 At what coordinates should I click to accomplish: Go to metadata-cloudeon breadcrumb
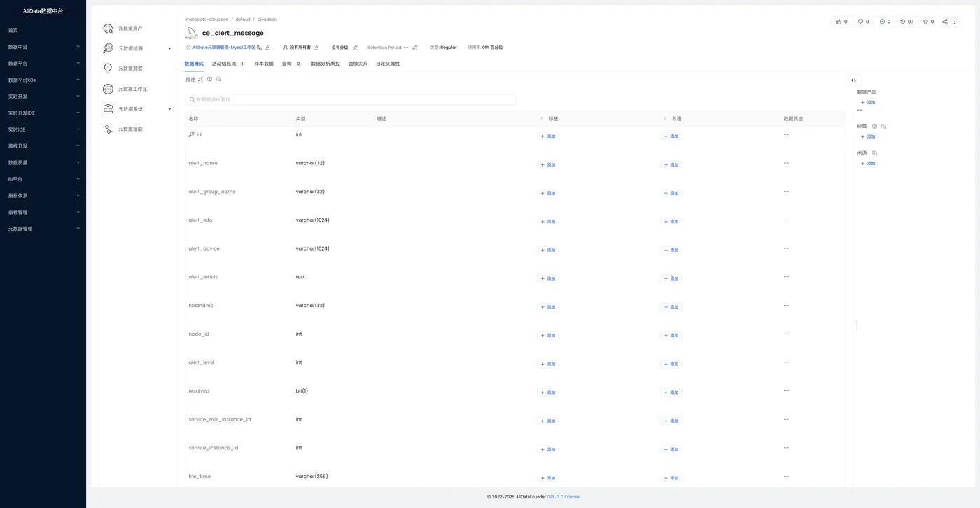click(207, 20)
